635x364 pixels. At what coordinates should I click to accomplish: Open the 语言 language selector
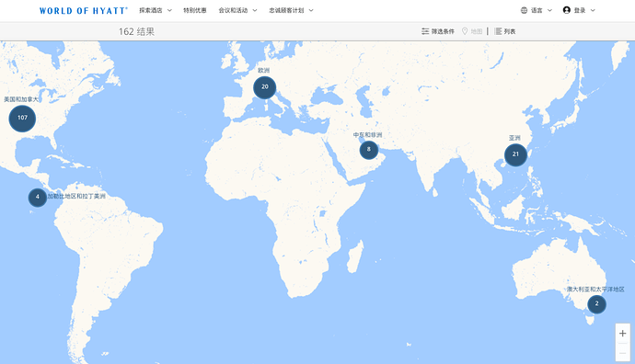(537, 10)
